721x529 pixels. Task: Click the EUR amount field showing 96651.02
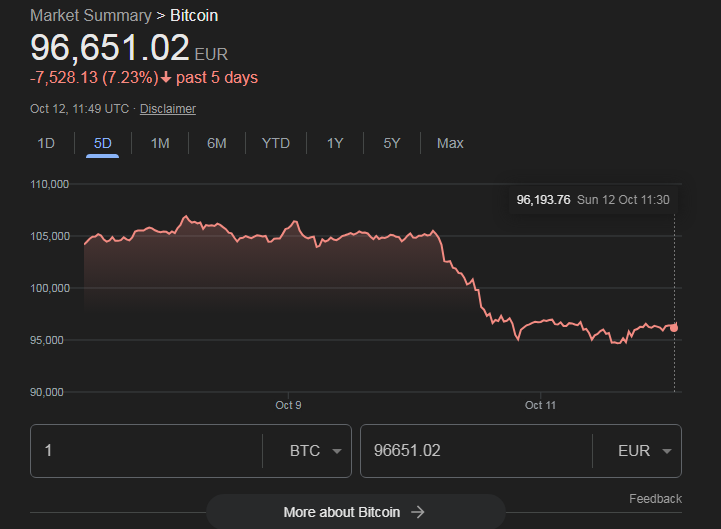click(476, 451)
